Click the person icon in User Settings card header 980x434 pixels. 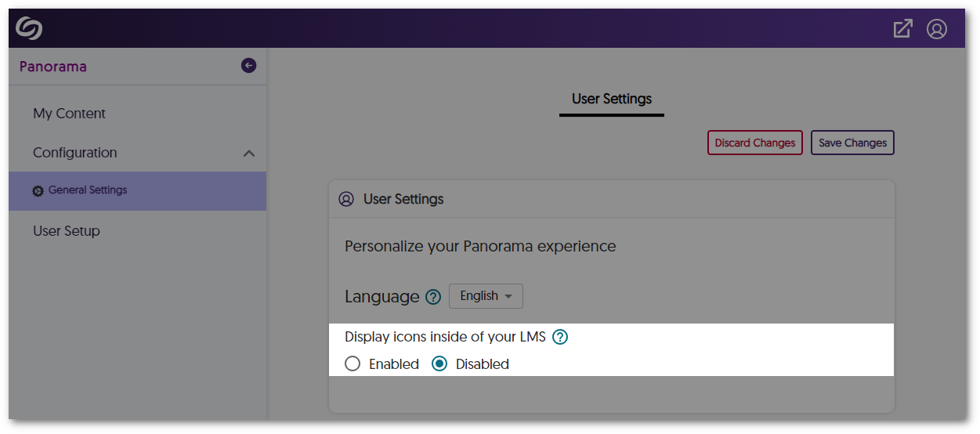(346, 199)
